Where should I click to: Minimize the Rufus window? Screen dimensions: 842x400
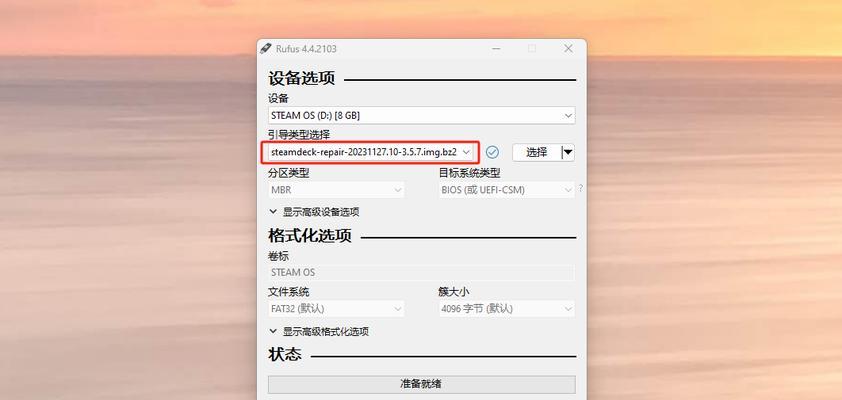[496, 49]
